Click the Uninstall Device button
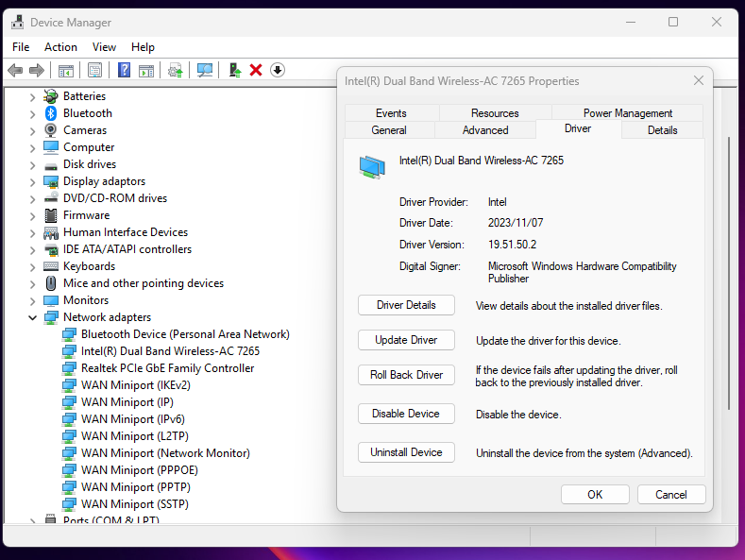The width and height of the screenshot is (745, 560). click(406, 452)
